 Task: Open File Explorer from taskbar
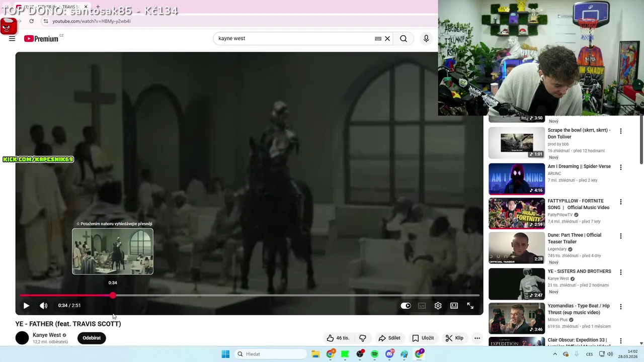(315, 354)
